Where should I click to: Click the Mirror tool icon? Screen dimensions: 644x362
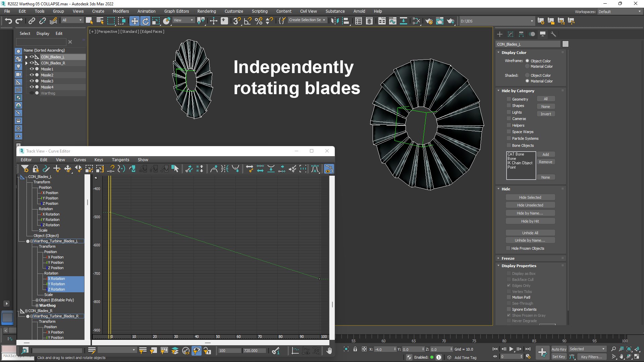[x=335, y=21]
